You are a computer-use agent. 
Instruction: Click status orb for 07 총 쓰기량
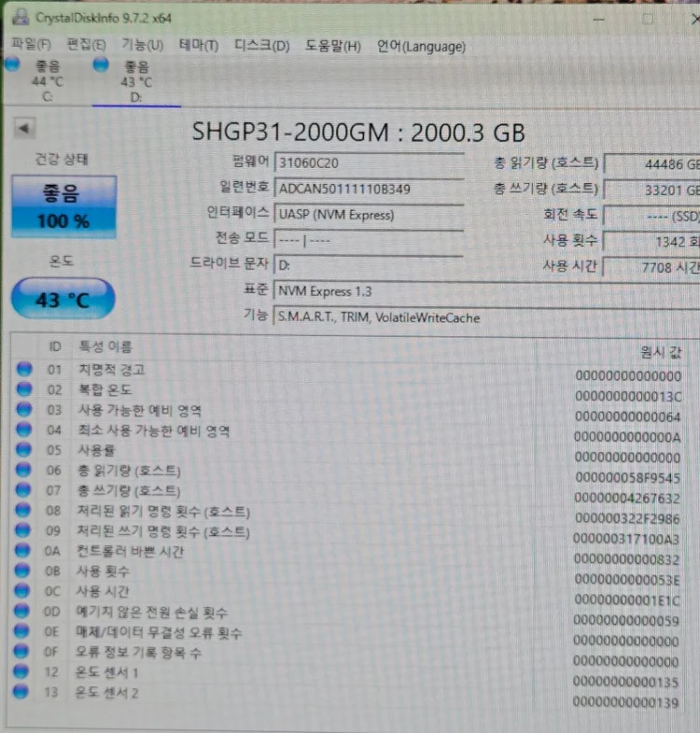(23, 490)
